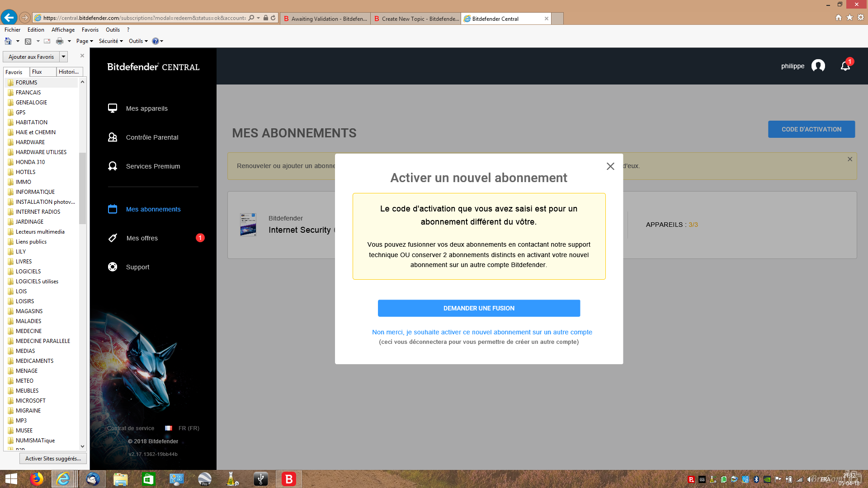Open Page toolbar dropdown

(x=85, y=41)
